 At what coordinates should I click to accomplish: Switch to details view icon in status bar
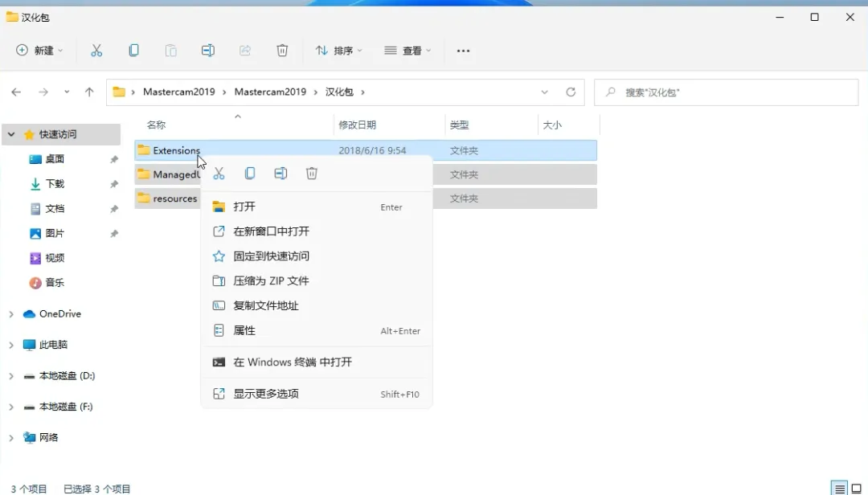tap(840, 489)
